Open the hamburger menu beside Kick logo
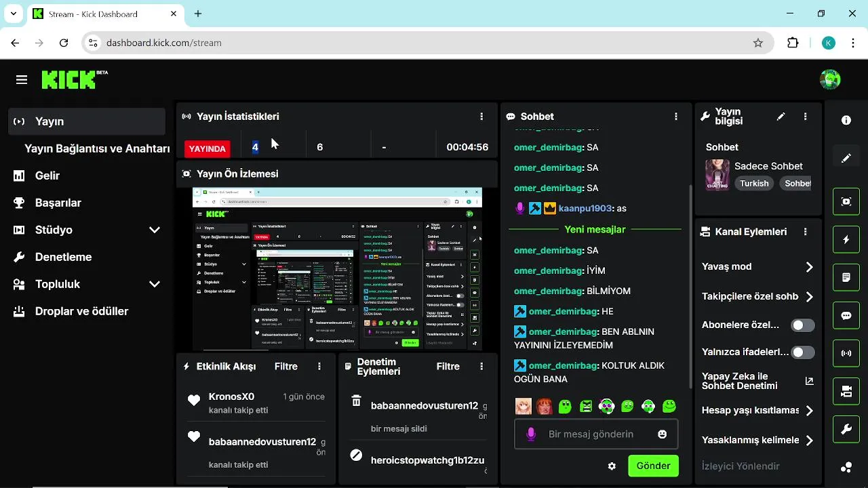This screenshot has height=488, width=868. [x=22, y=80]
